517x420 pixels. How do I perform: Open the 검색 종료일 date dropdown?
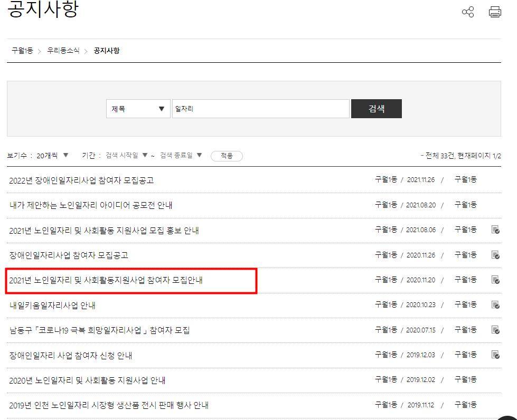pos(181,155)
